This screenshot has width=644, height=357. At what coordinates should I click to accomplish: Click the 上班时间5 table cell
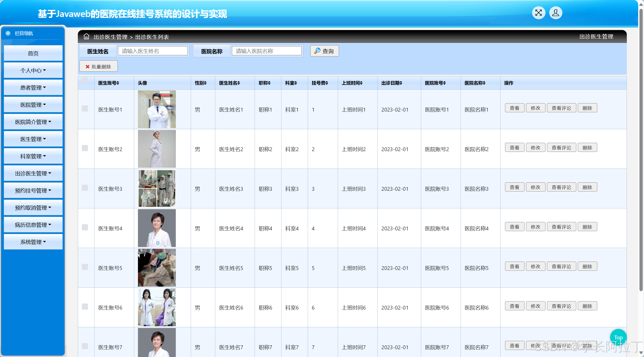357,268
